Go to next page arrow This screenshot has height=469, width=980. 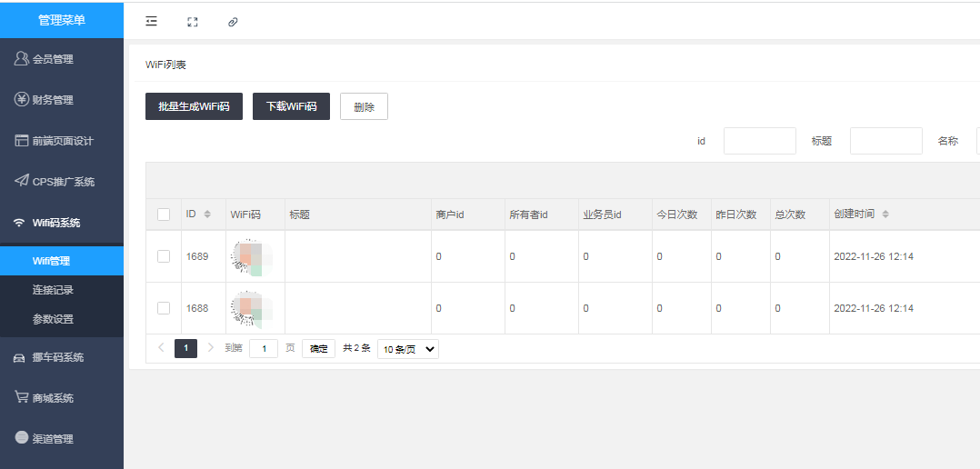pos(211,348)
